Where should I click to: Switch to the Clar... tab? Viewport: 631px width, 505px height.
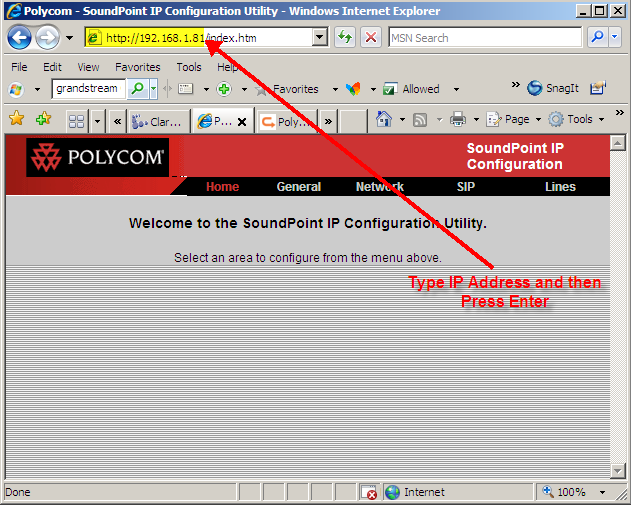(159, 121)
